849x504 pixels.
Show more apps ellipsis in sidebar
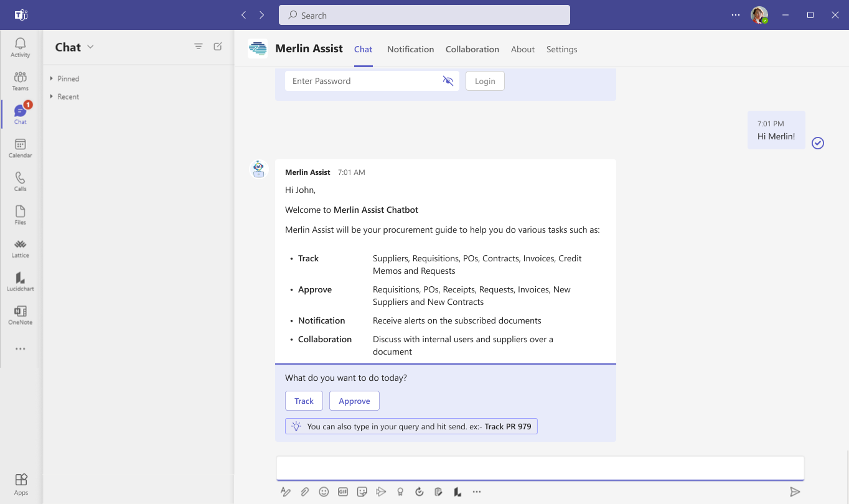pos(21,349)
